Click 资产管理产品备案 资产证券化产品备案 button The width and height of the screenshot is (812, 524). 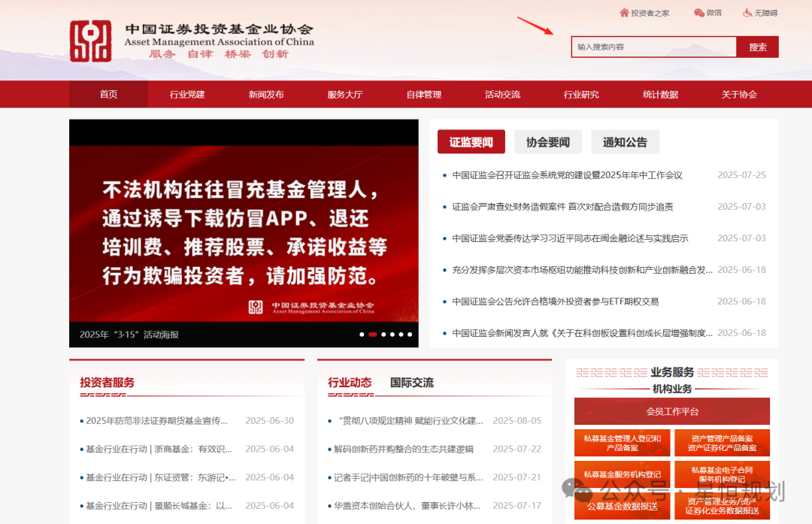[x=722, y=443]
